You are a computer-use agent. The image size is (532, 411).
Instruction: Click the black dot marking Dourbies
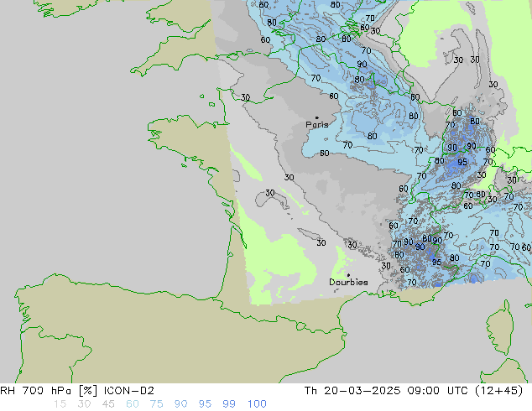(x=348, y=275)
